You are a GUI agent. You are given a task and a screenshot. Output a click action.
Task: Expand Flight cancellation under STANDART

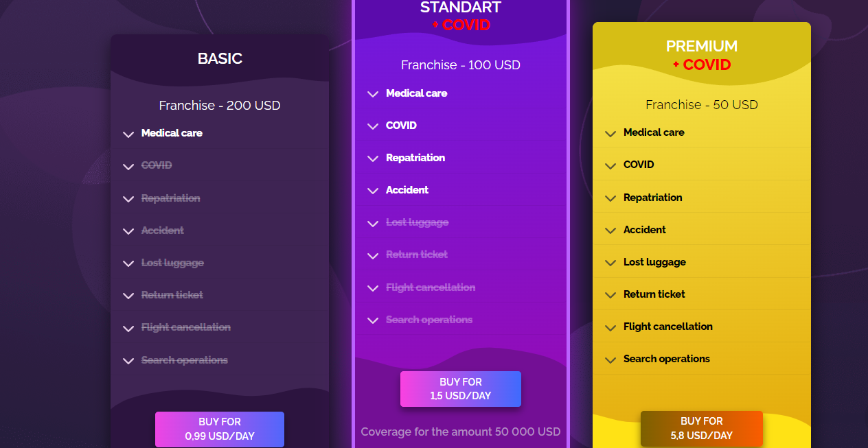(x=431, y=287)
